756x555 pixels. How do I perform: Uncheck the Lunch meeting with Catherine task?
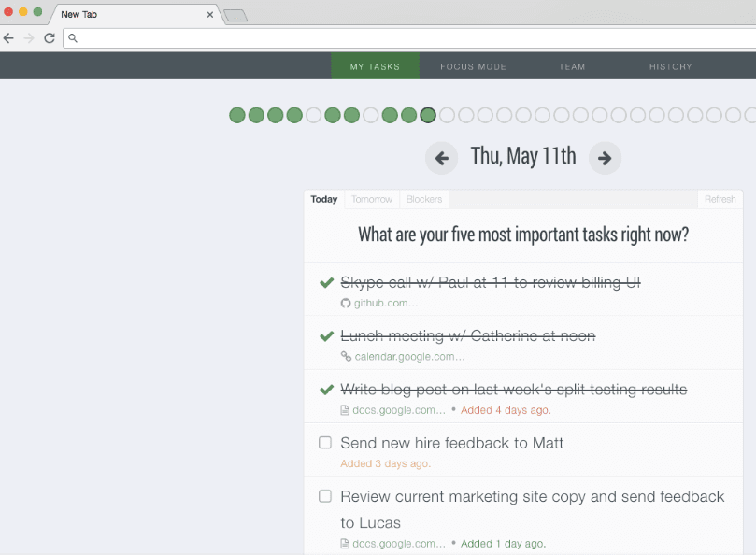(326, 335)
